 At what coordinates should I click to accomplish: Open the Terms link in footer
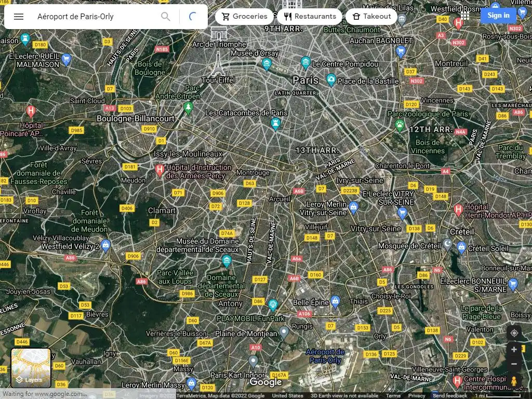tap(393, 395)
